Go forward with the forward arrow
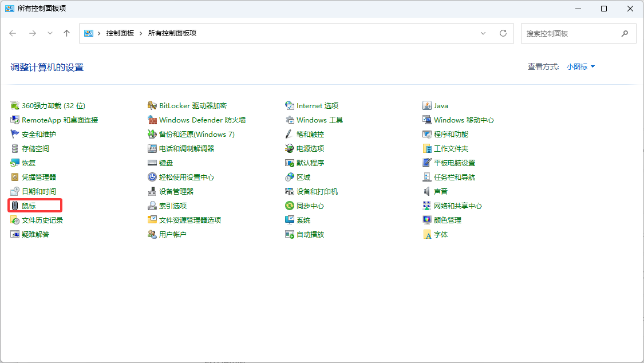 [x=33, y=33]
